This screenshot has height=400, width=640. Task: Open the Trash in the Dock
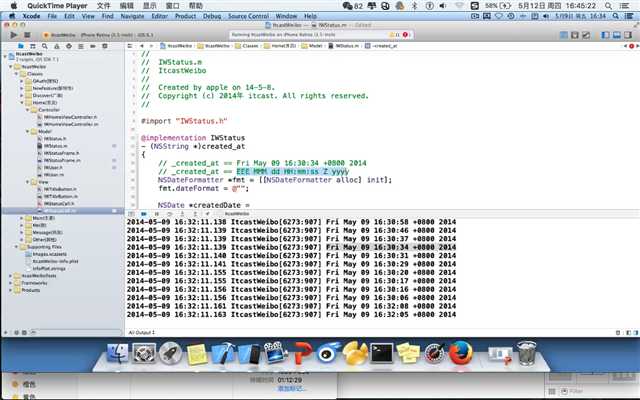point(527,353)
